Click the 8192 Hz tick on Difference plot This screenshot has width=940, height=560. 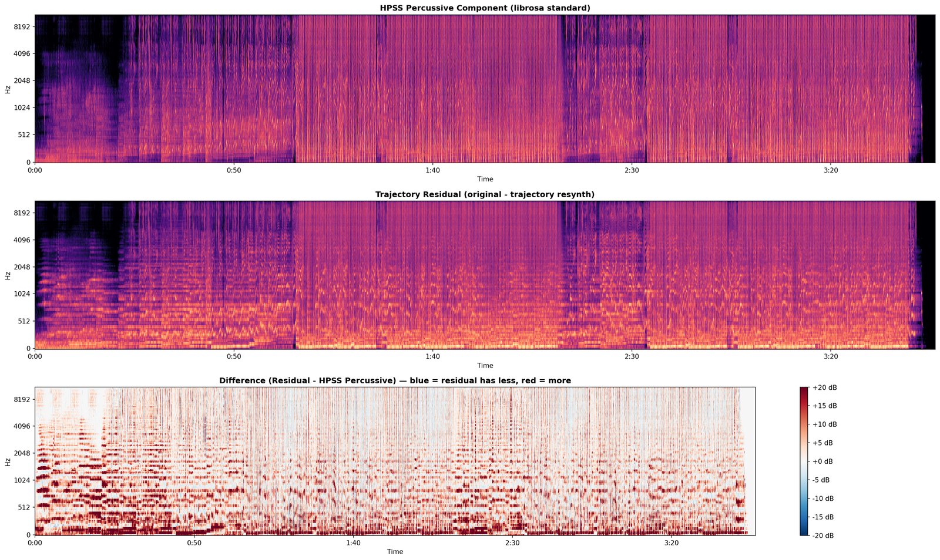[x=21, y=399]
